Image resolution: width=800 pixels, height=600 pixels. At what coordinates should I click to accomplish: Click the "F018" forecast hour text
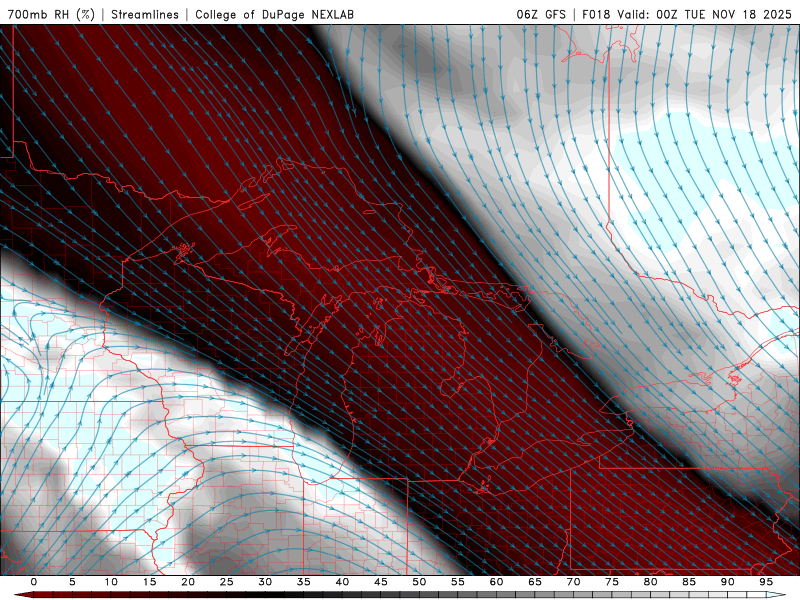[596, 14]
